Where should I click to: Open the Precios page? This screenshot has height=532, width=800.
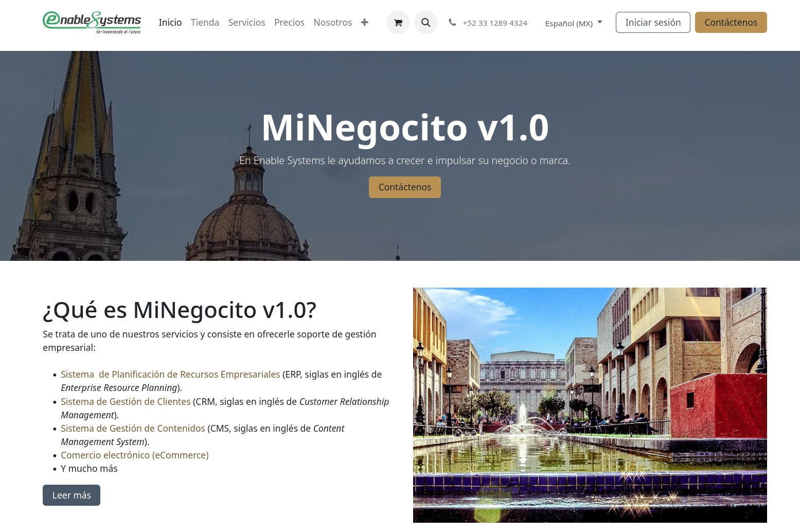pos(289,23)
